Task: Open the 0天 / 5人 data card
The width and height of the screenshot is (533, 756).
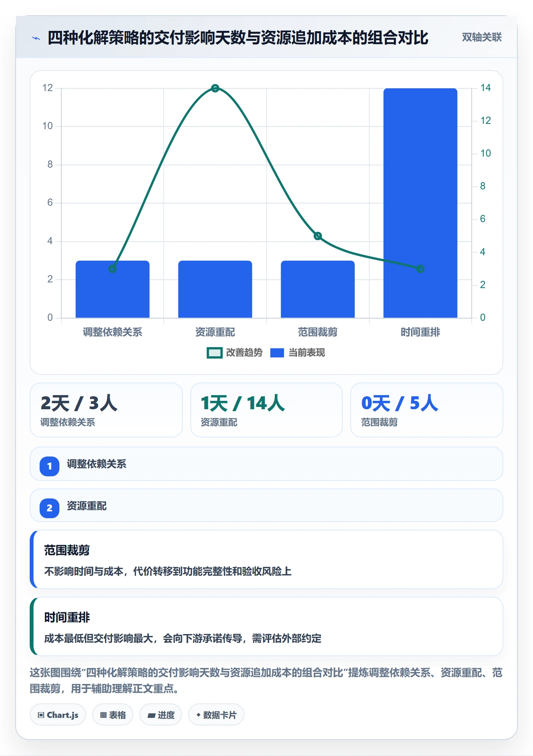Action: [x=427, y=410]
